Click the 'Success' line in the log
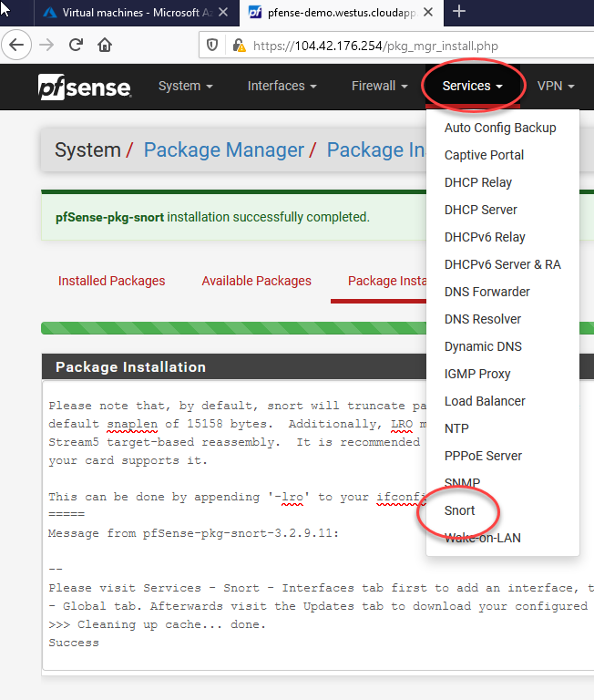 pos(74,643)
